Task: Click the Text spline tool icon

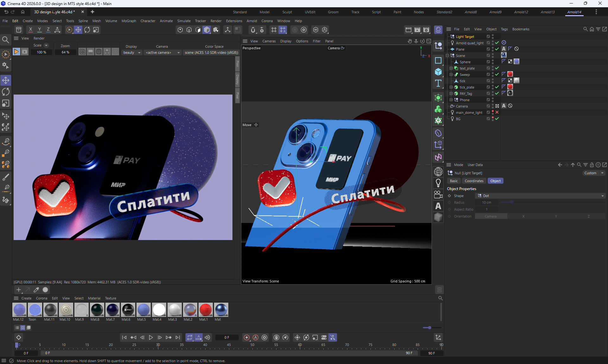Action: pos(438,83)
